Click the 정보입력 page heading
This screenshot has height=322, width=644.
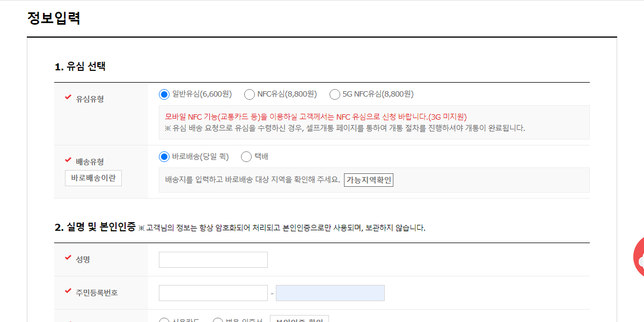(52, 17)
